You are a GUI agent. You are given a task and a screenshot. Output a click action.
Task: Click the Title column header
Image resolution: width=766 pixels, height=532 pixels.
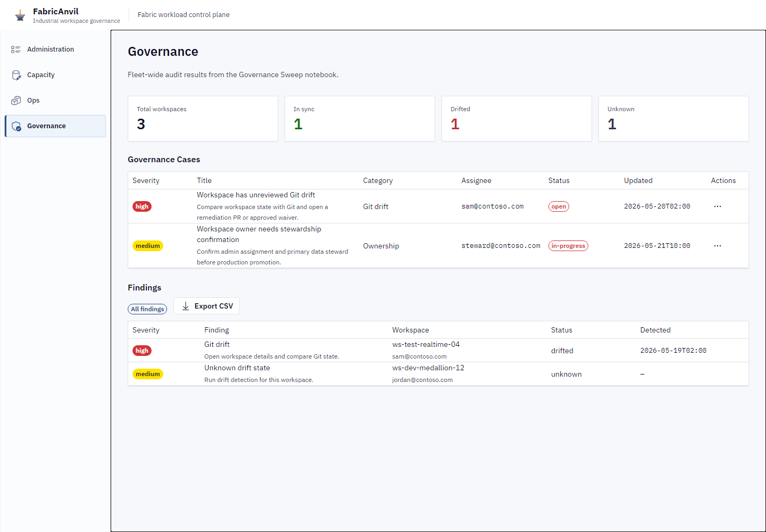point(204,181)
